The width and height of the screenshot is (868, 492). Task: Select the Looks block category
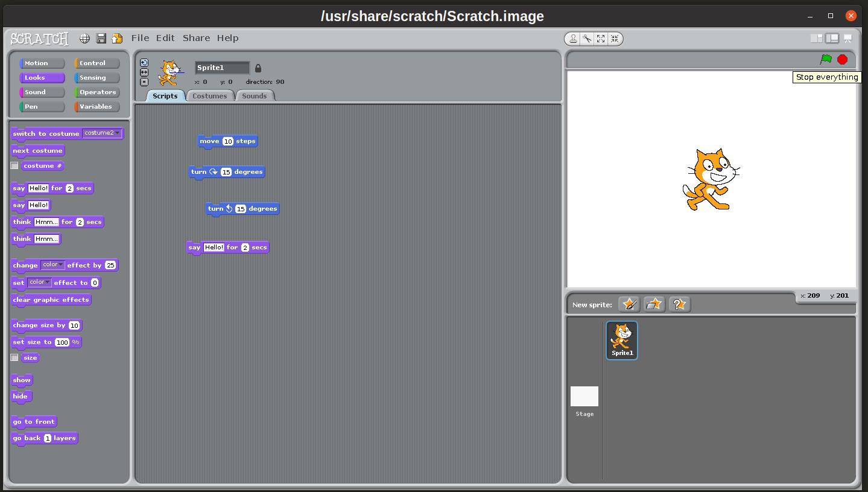(42, 78)
